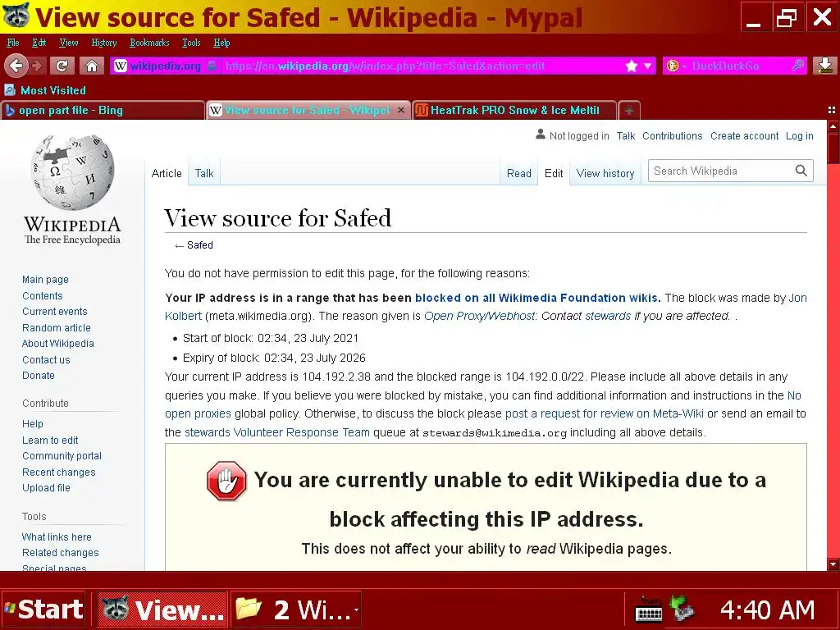Open the Random article sidebar link
Image resolution: width=840 pixels, height=630 pixels.
pyautogui.click(x=57, y=328)
